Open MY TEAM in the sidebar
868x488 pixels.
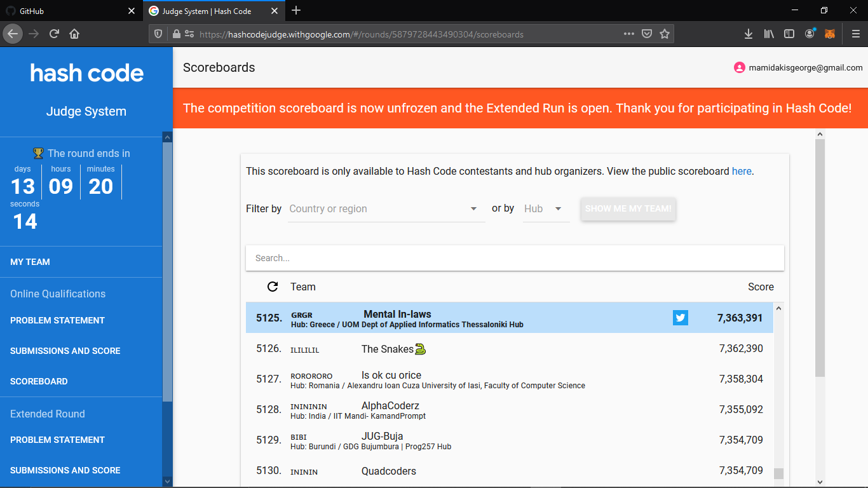30,262
